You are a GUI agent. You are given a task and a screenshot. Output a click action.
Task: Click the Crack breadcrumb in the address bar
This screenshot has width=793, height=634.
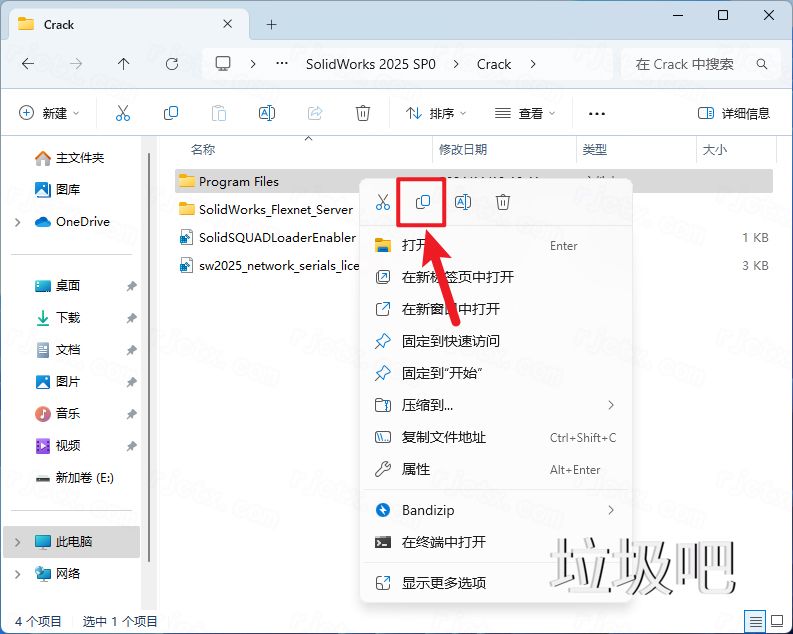coord(494,64)
